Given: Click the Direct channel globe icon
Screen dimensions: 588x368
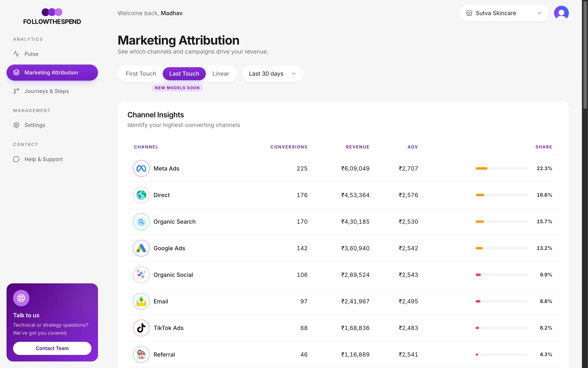Looking at the screenshot, I should click(x=141, y=195).
